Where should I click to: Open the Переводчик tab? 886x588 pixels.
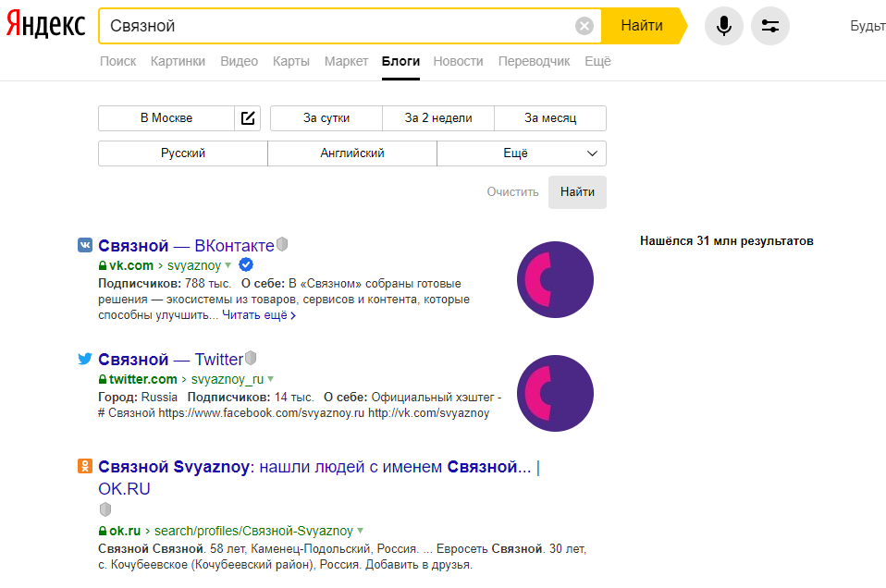(x=534, y=61)
